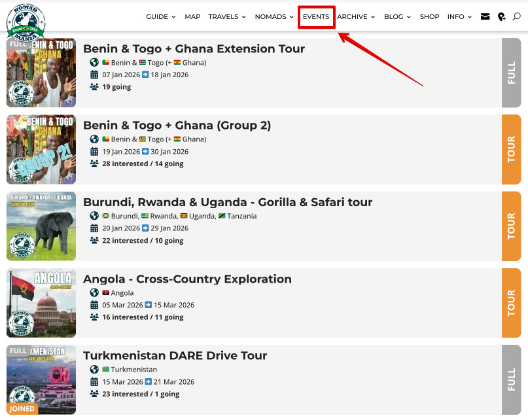Open the Burundi elephant tour thumbnail
This screenshot has width=528, height=420.
[x=41, y=226]
